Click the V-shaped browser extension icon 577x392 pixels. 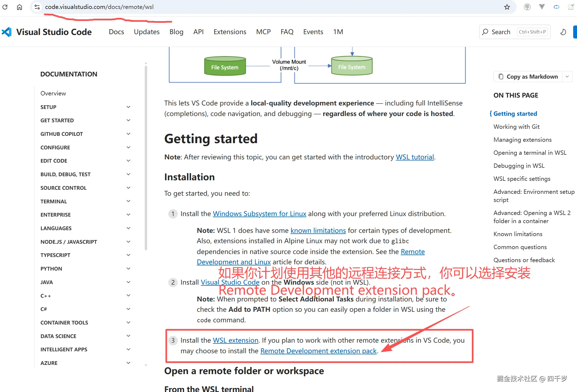tap(541, 7)
